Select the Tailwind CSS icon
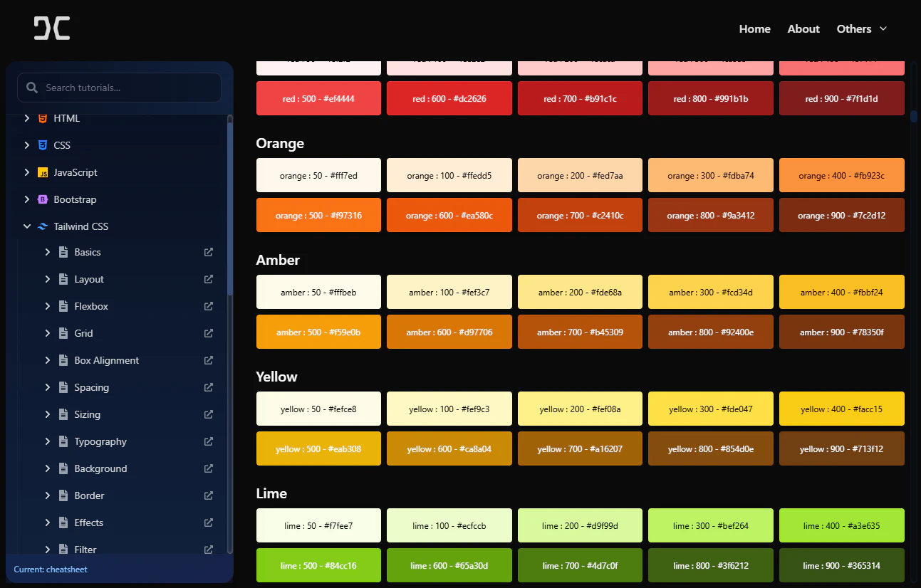The image size is (921, 588). [x=43, y=226]
